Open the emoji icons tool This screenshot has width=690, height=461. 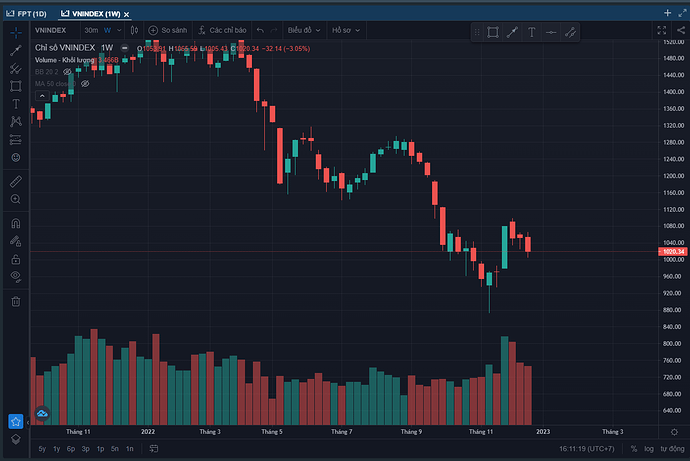pyautogui.click(x=16, y=157)
